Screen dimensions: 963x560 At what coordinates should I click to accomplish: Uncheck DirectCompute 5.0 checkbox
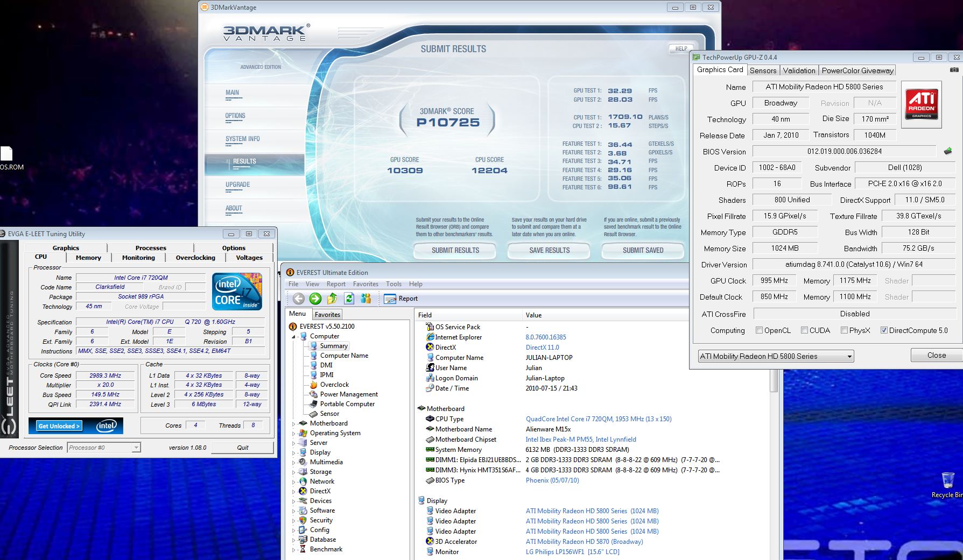pyautogui.click(x=884, y=330)
